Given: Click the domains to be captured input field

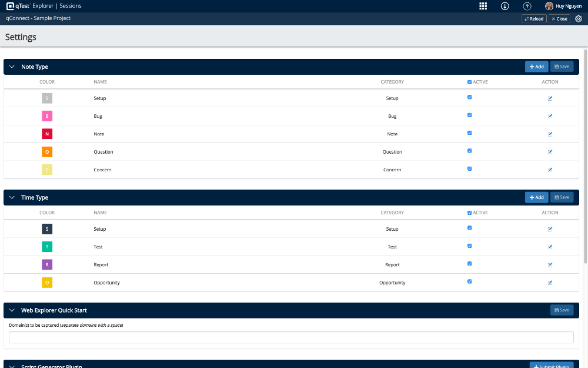Looking at the screenshot, I should tap(291, 337).
